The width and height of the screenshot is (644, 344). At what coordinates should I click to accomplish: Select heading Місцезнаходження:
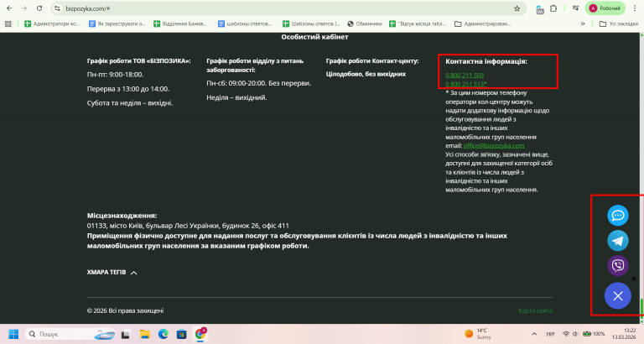(122, 216)
